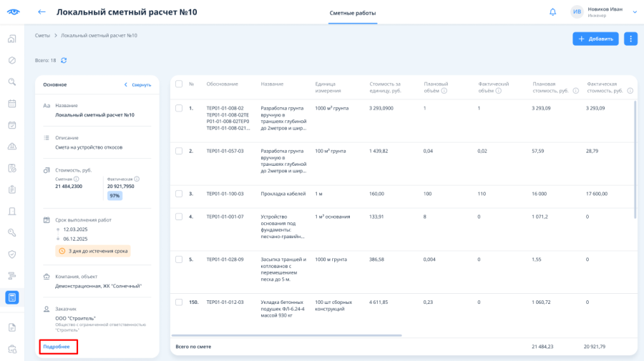Click the Сметы breadcrumb link

[x=42, y=36]
